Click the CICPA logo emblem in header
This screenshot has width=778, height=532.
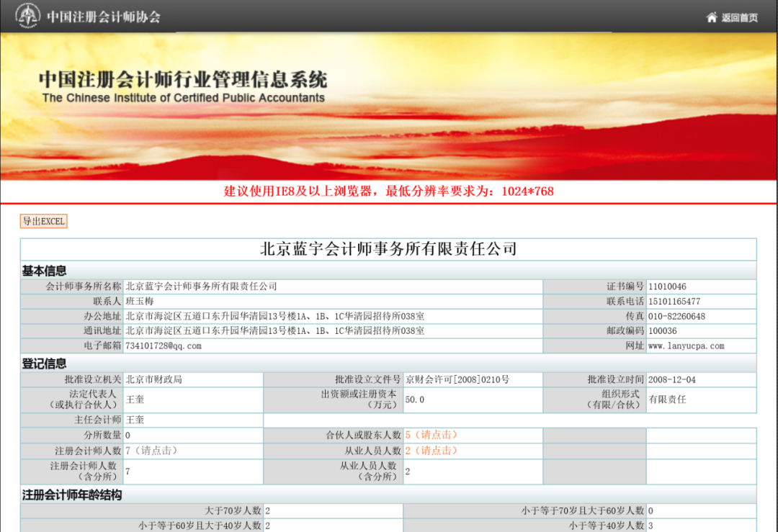click(28, 16)
